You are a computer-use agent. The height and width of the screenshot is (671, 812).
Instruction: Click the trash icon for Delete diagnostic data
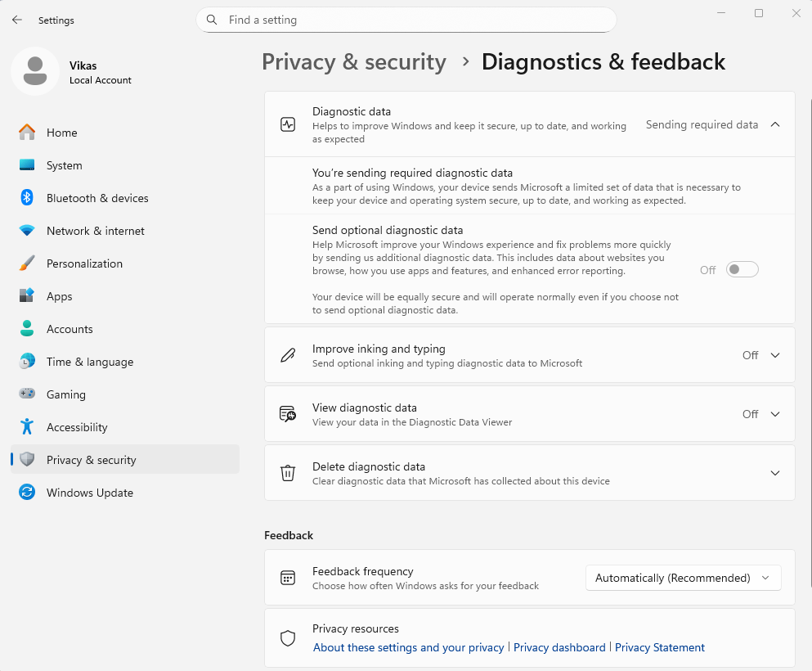click(x=288, y=473)
